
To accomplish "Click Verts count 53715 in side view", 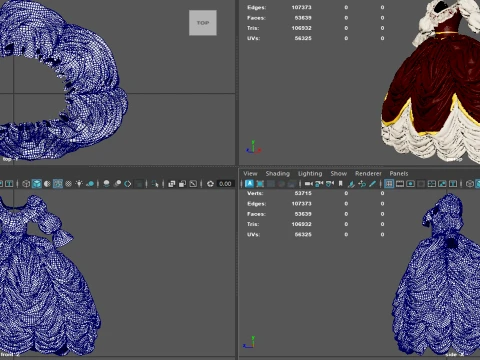I will pyautogui.click(x=303, y=193).
